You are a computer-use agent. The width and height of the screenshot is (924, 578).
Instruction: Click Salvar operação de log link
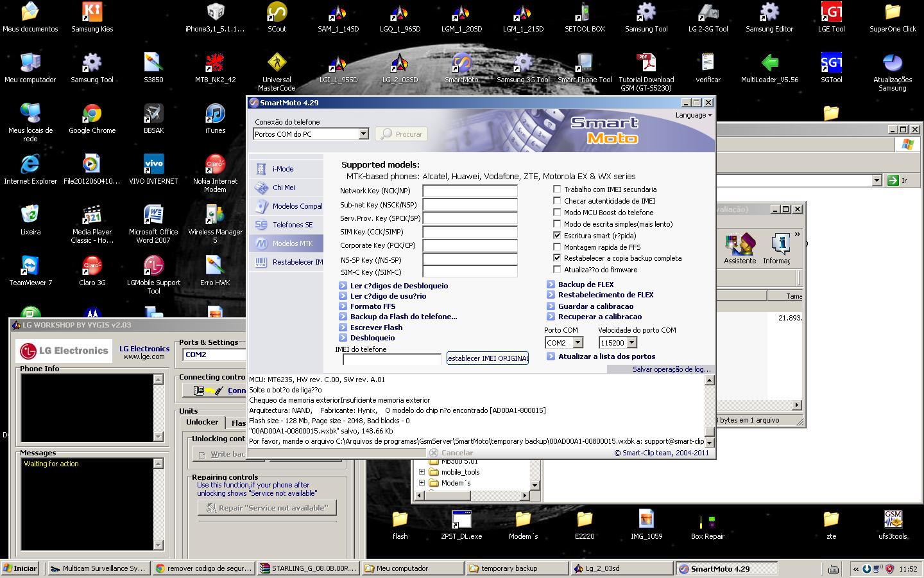[672, 369]
